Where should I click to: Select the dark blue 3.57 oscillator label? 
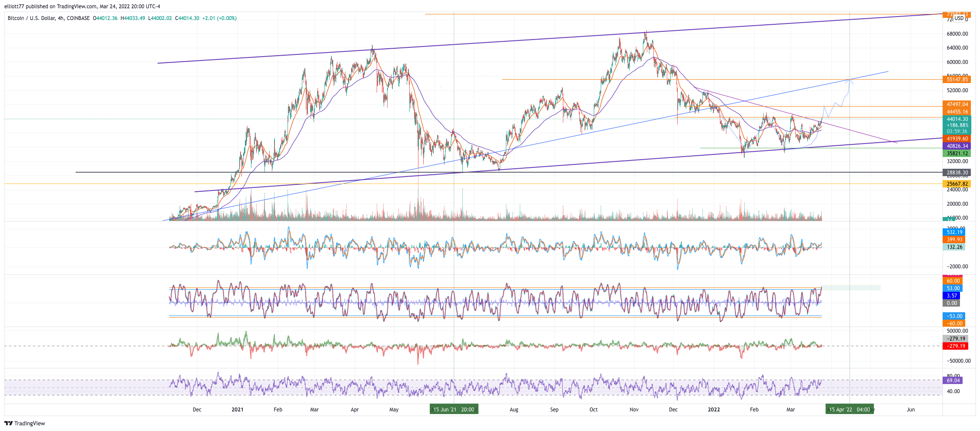(951, 296)
